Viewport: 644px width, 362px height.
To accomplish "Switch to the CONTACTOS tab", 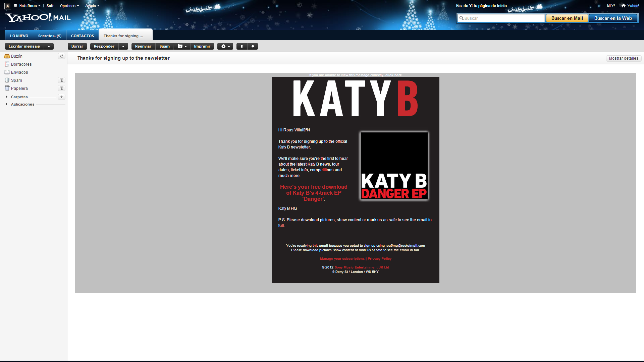I will 83,36.
